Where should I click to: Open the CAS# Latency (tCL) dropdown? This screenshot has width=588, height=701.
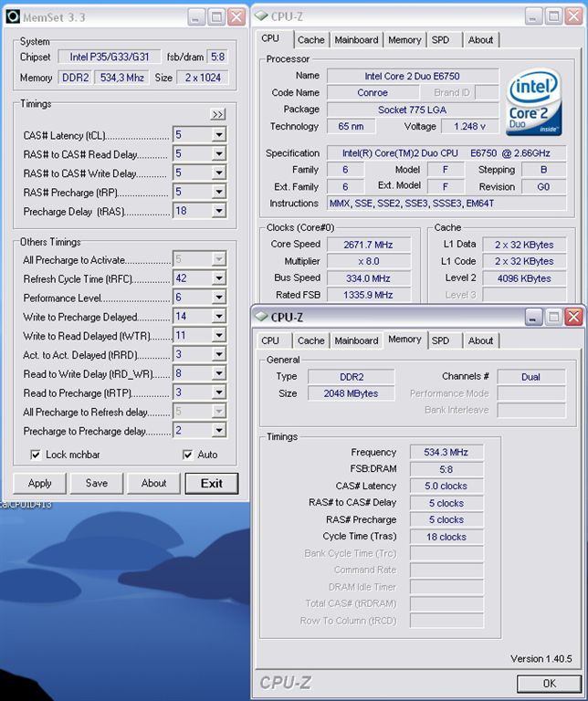point(218,134)
